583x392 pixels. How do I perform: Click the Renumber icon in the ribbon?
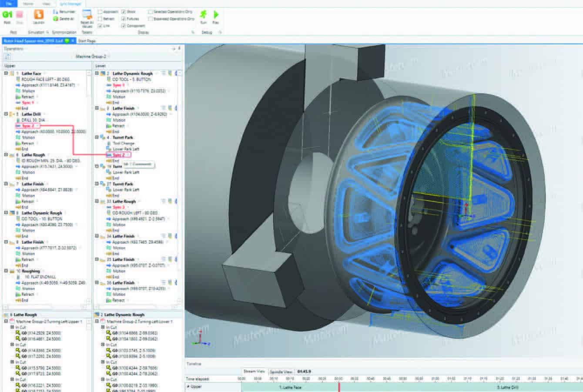[56, 12]
